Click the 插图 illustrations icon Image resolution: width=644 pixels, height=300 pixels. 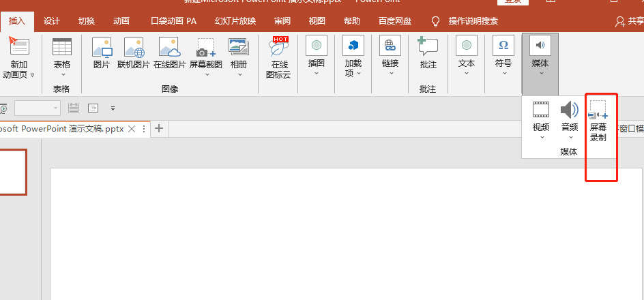click(x=317, y=45)
